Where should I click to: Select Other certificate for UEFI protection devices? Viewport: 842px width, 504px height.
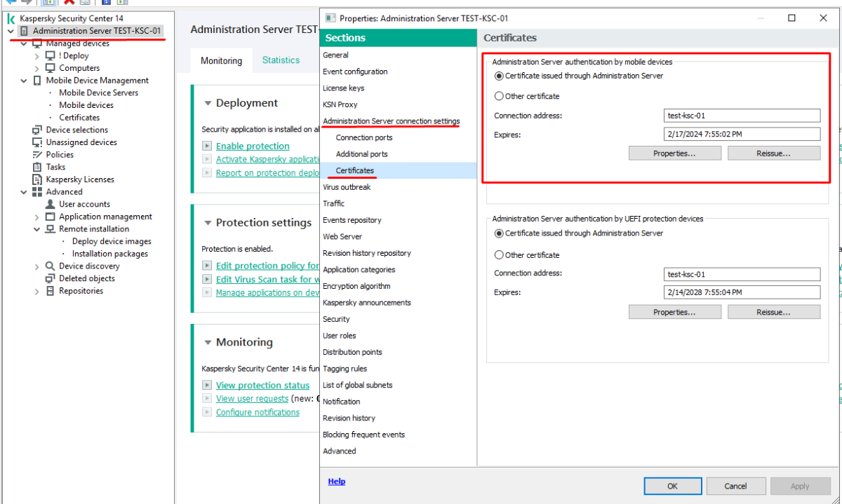coord(499,255)
